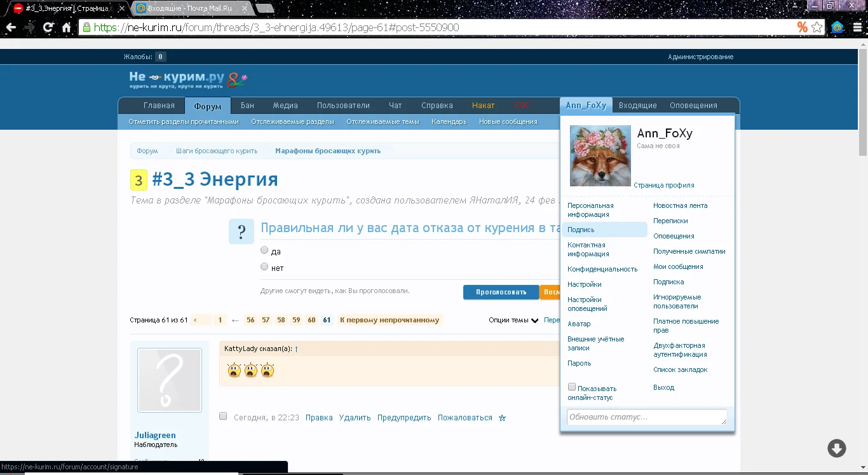
Task: Tick the post selection checkbox near Сегодня
Action: pyautogui.click(x=223, y=416)
